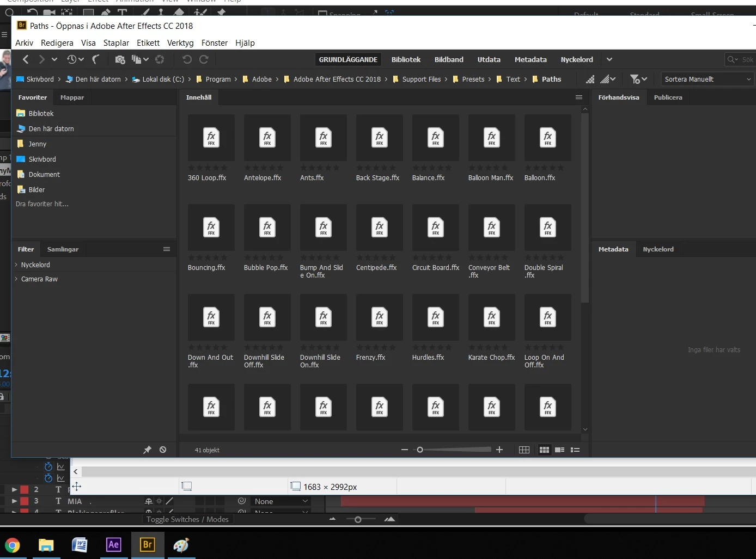This screenshot has width=756, height=559.
Task: Click Support Files in the path bar
Action: click(417, 79)
